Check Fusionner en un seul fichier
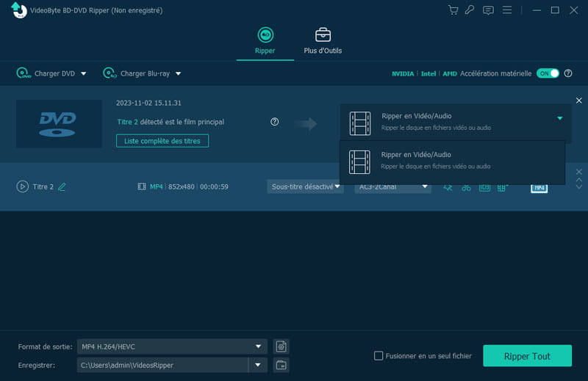Image resolution: width=588 pixels, height=381 pixels. [379, 356]
